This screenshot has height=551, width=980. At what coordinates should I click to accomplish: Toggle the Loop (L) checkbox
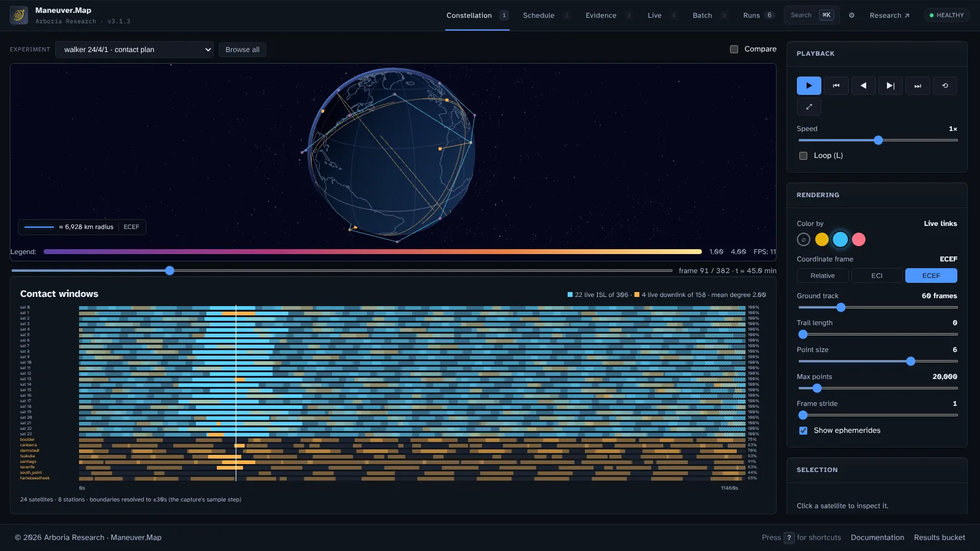point(803,156)
